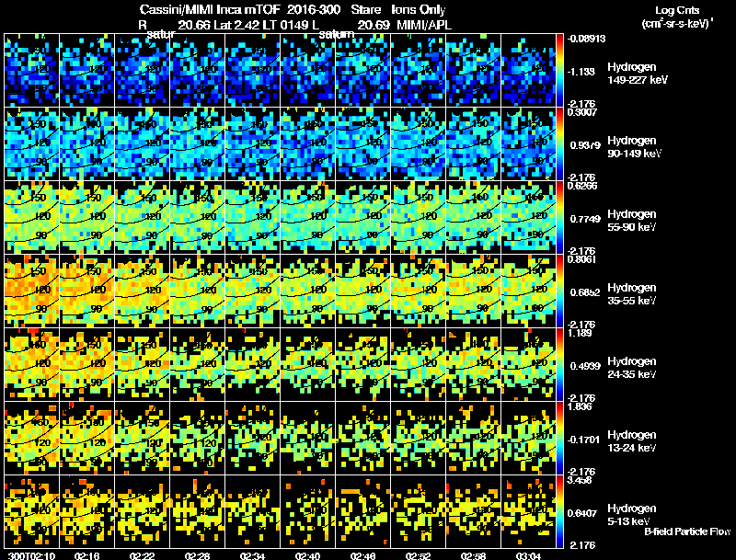The width and height of the screenshot is (736, 560).
Task: Click the 02:40 time label
Action: click(x=308, y=555)
